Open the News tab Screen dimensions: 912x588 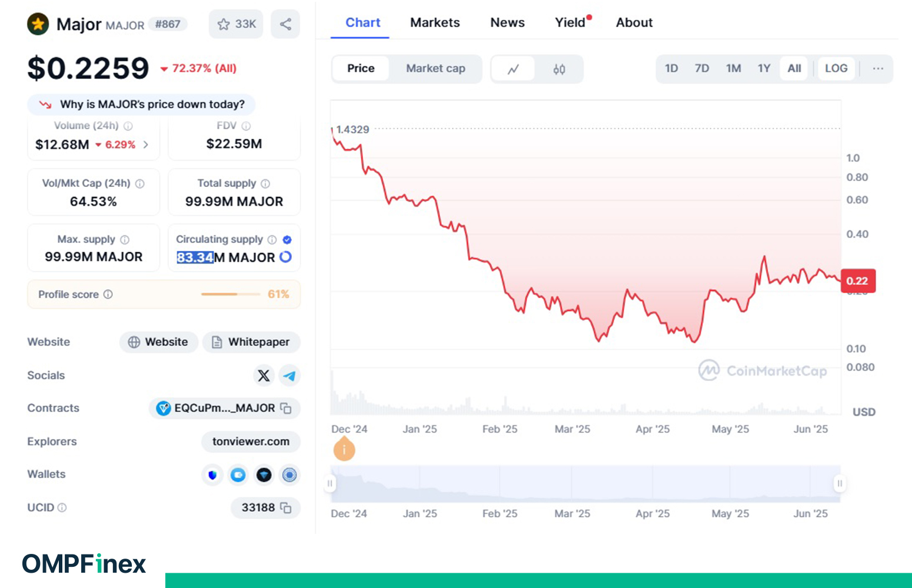507,22
